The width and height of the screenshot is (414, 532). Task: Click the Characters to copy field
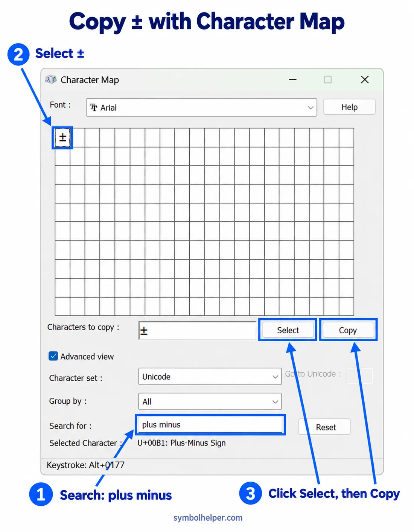(x=198, y=331)
